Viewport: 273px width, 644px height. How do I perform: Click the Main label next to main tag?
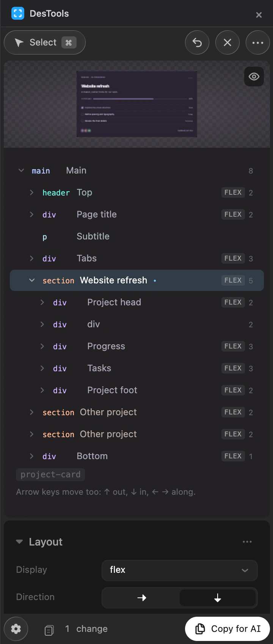76,171
